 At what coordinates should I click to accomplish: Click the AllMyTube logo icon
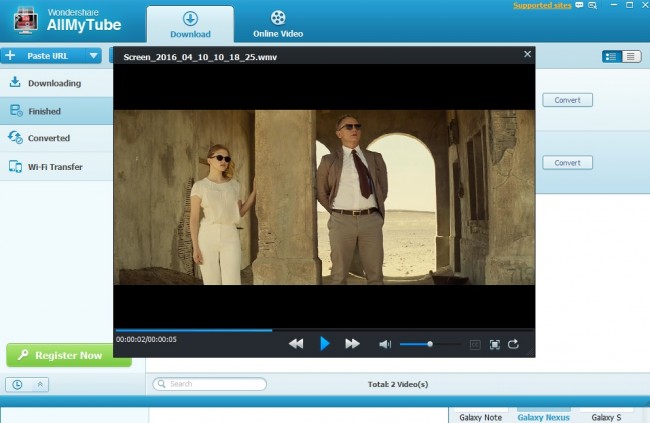[25, 20]
